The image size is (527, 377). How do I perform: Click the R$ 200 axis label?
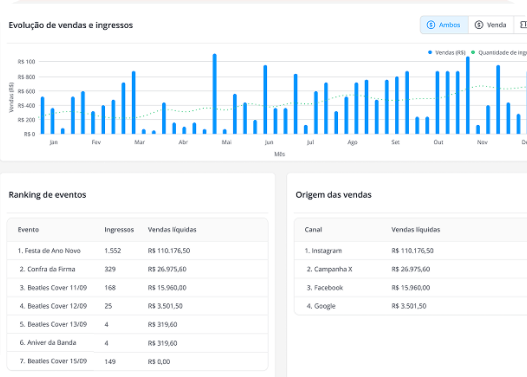click(26, 120)
